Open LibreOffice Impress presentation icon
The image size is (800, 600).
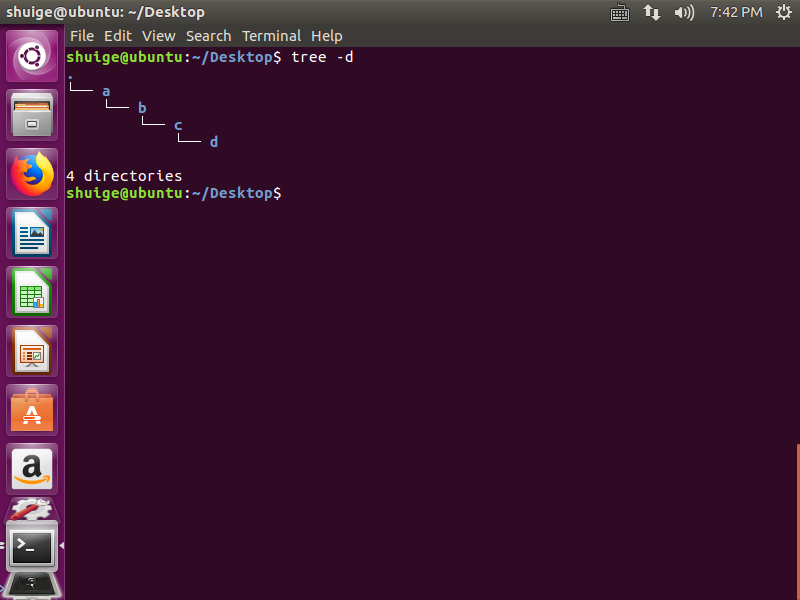(x=32, y=351)
